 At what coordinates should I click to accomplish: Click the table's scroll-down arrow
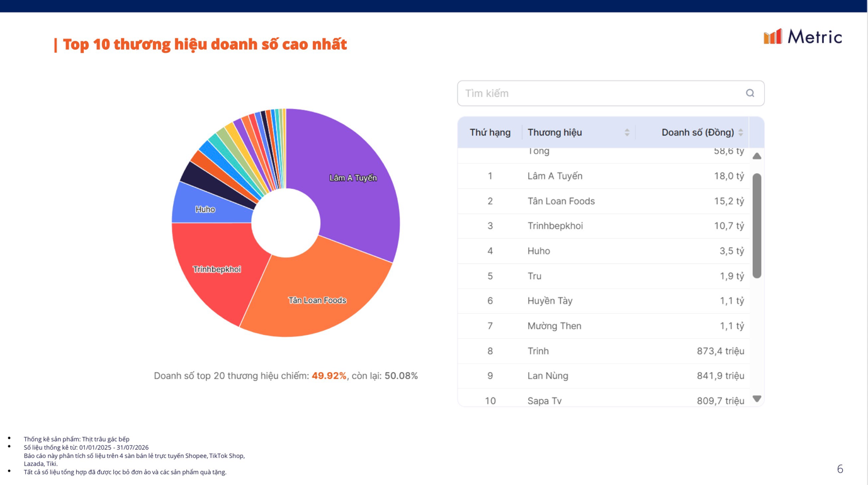pos(757,399)
